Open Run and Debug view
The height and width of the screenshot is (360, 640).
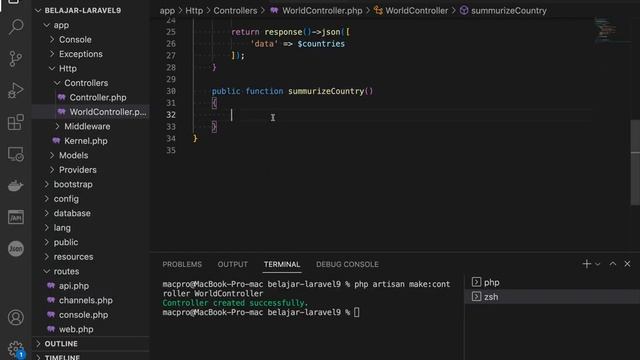click(16, 91)
